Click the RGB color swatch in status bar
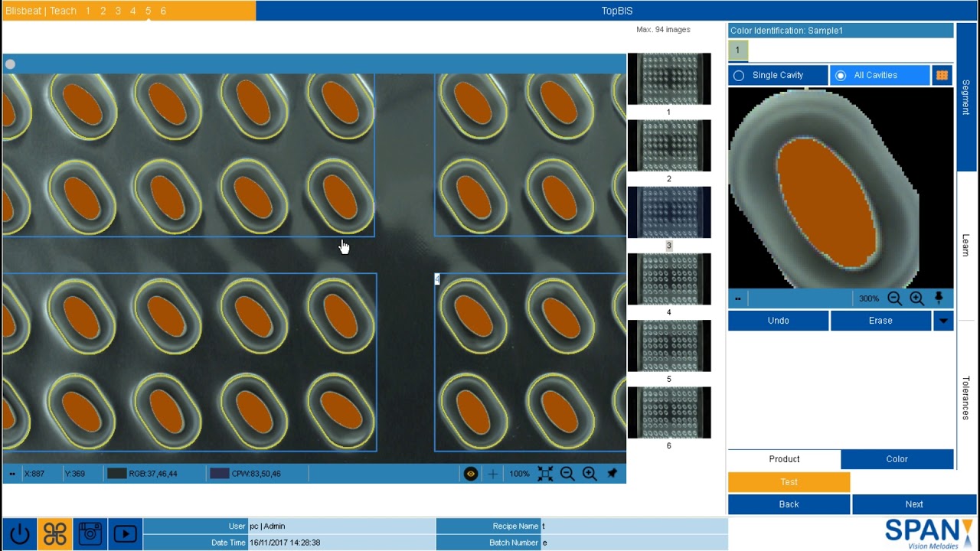 tap(117, 474)
